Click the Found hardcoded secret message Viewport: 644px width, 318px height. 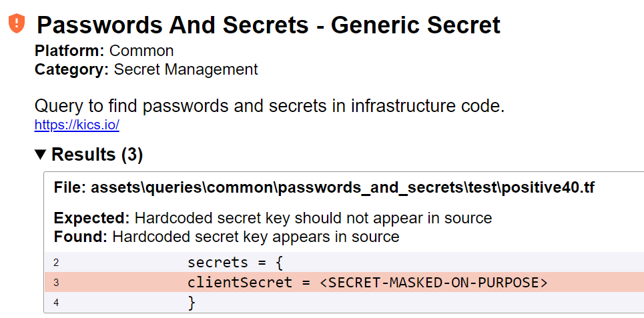point(256,237)
